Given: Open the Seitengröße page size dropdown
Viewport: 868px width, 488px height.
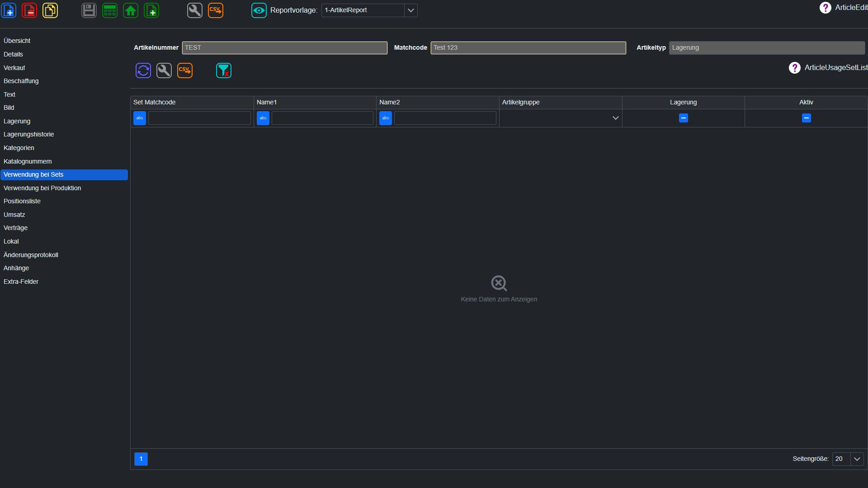Looking at the screenshot, I should pyautogui.click(x=857, y=459).
